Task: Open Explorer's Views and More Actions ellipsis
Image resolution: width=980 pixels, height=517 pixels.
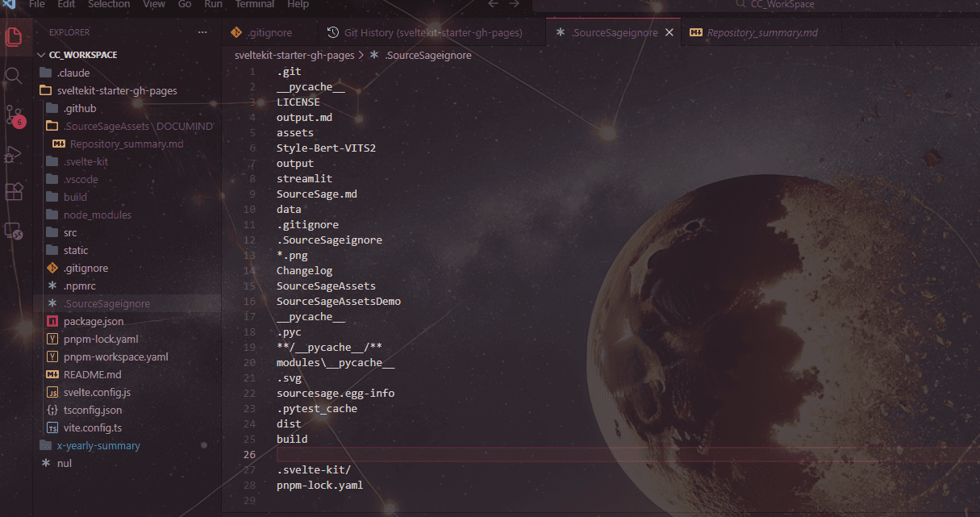Action: point(202,32)
